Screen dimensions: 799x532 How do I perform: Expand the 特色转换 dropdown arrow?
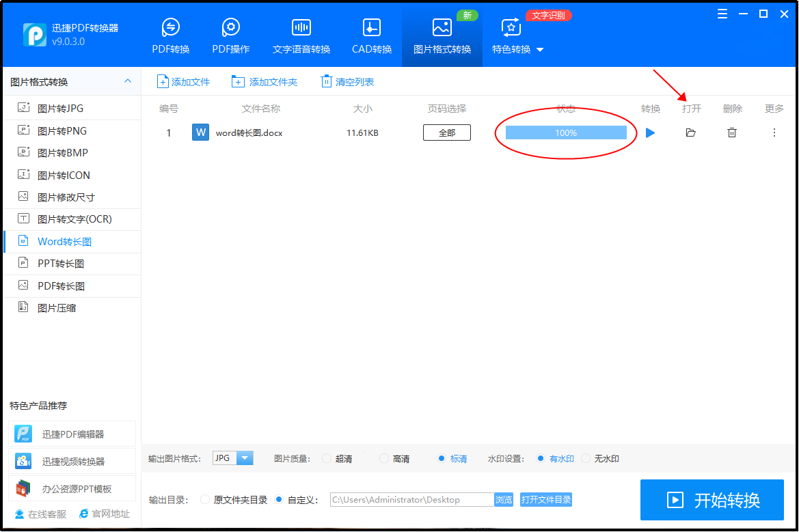[x=540, y=50]
